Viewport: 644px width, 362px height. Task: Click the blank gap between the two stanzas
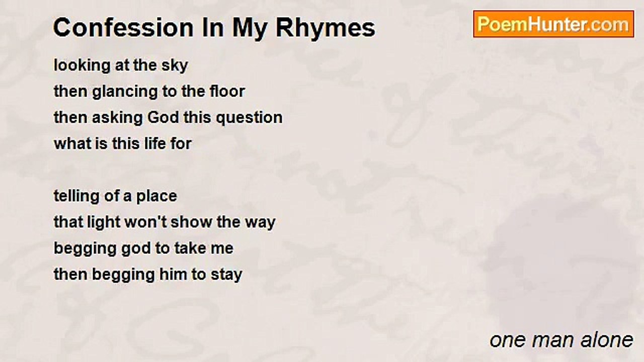[x=166, y=170]
